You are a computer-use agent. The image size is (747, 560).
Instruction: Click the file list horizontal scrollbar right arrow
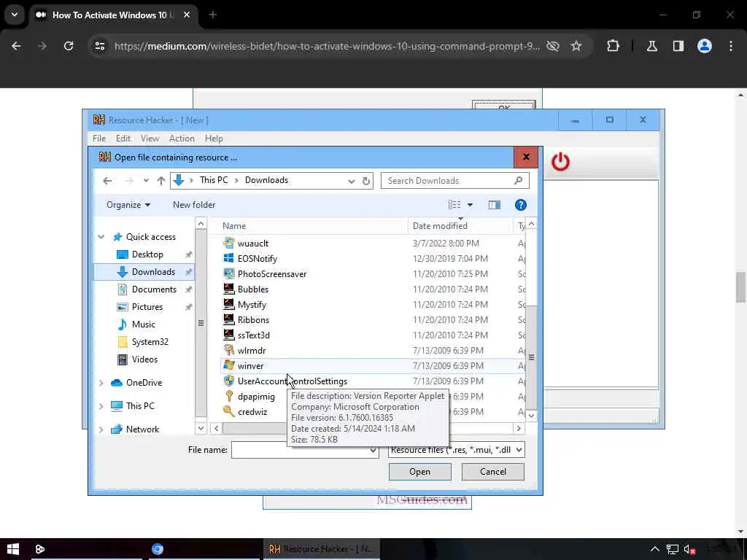tap(519, 428)
